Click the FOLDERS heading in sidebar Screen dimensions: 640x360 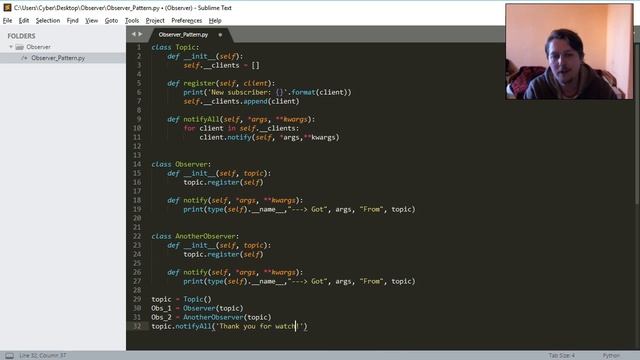21,36
